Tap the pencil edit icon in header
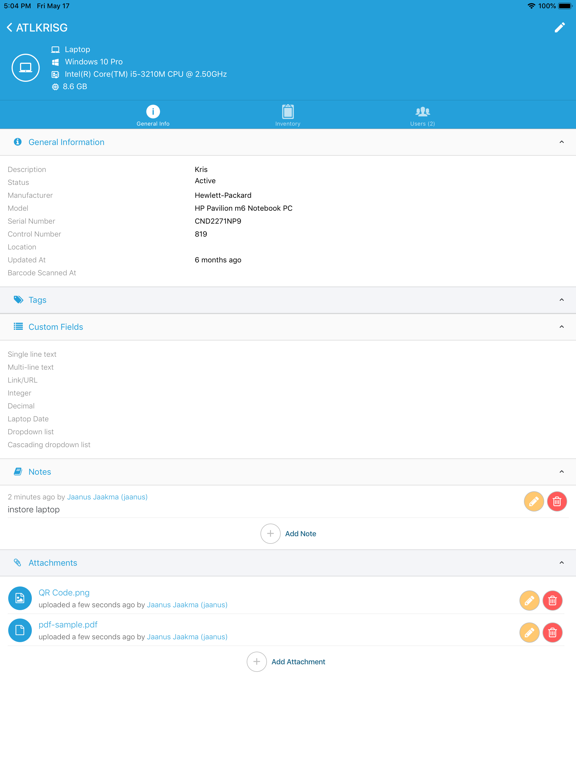 point(559,28)
